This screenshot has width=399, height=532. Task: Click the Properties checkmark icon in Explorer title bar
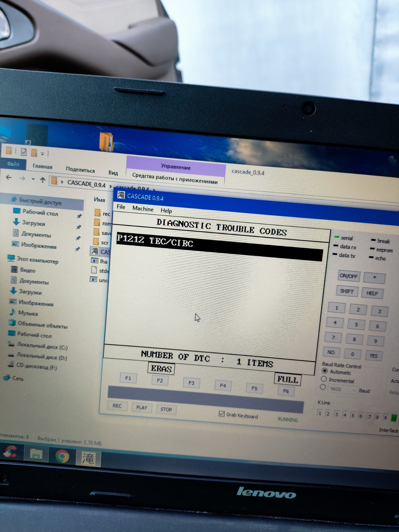[x=24, y=152]
